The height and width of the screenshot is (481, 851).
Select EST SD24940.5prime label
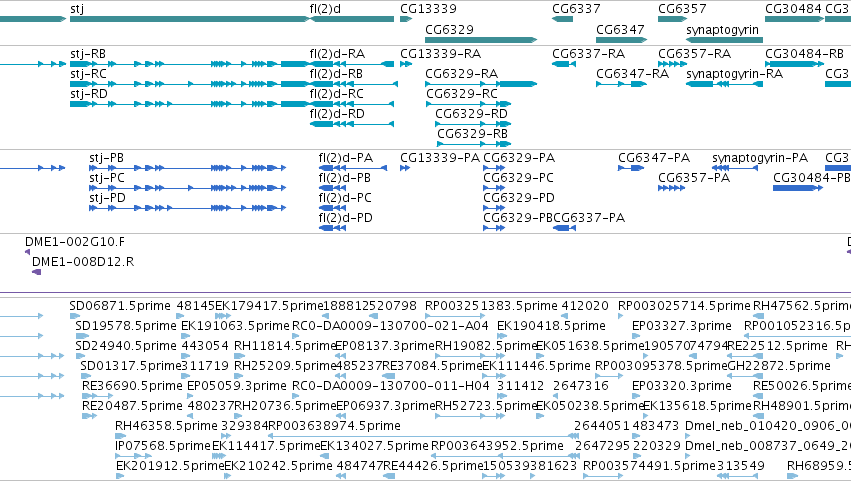point(126,346)
